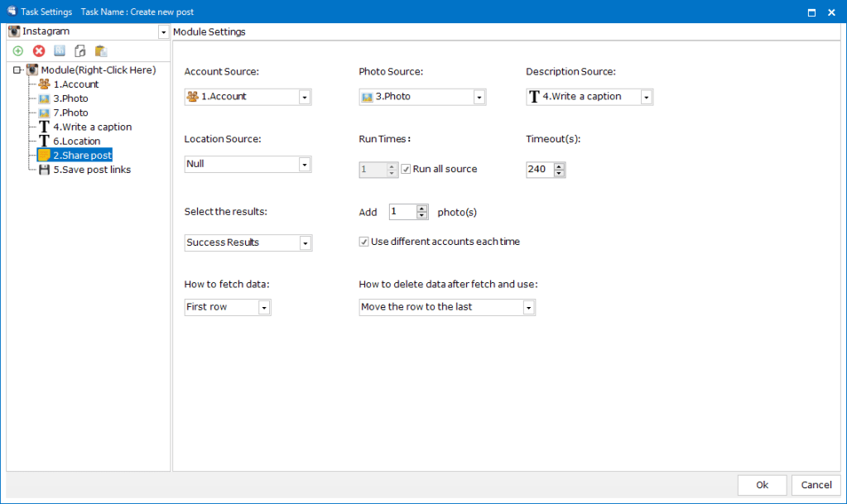The image size is (847, 504).
Task: Select the 1.Account module in tree
Action: point(75,84)
